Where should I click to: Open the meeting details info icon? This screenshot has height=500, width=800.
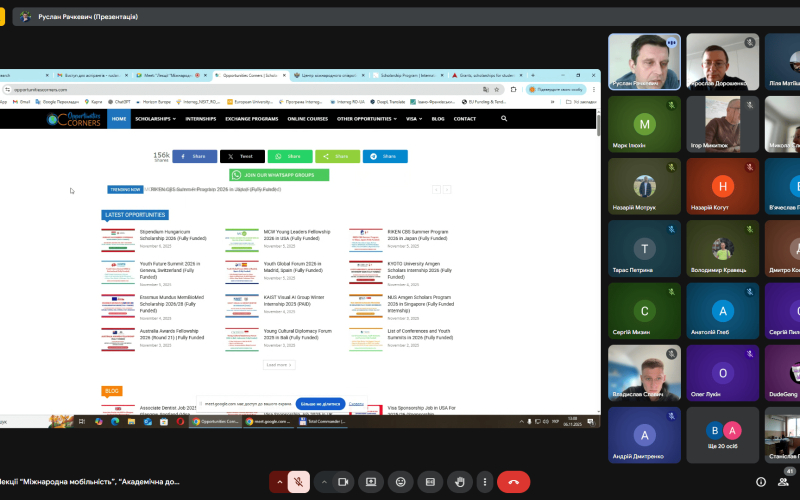click(760, 481)
